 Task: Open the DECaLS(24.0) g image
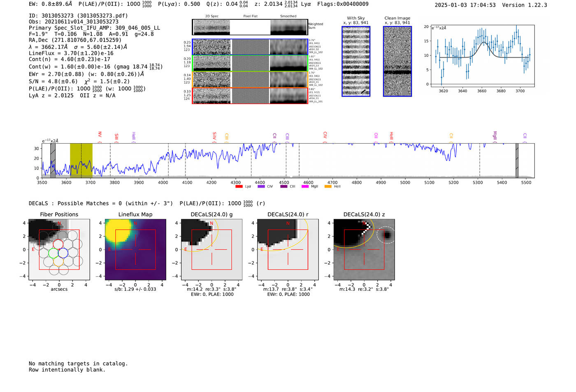(x=211, y=249)
